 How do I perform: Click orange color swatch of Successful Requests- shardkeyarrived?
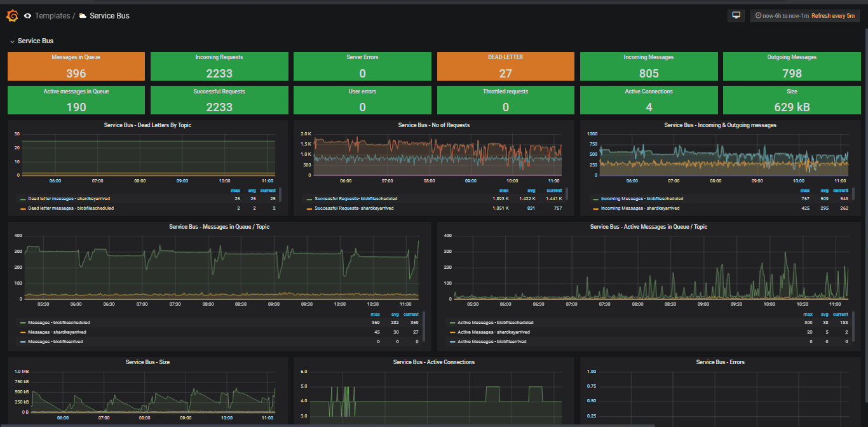309,208
